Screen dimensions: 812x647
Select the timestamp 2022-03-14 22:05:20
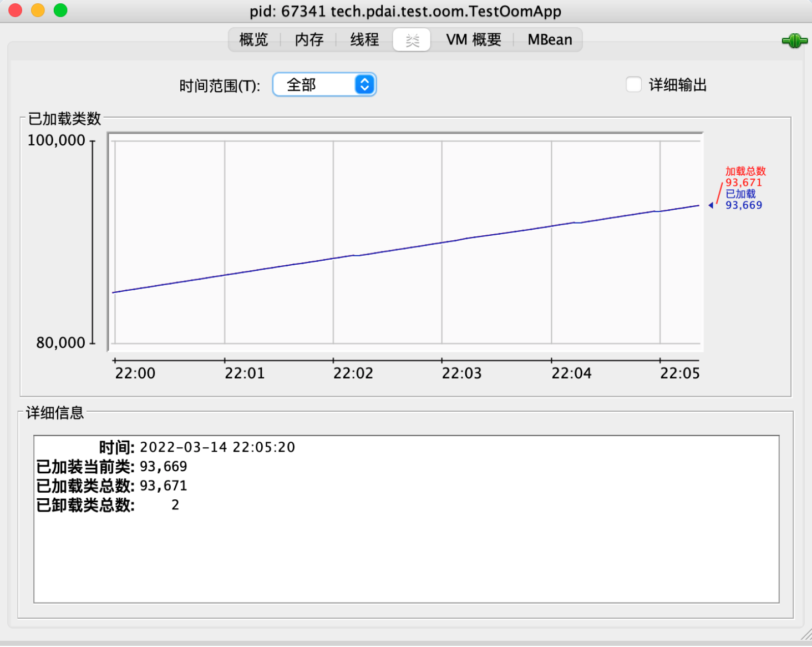[217, 447]
